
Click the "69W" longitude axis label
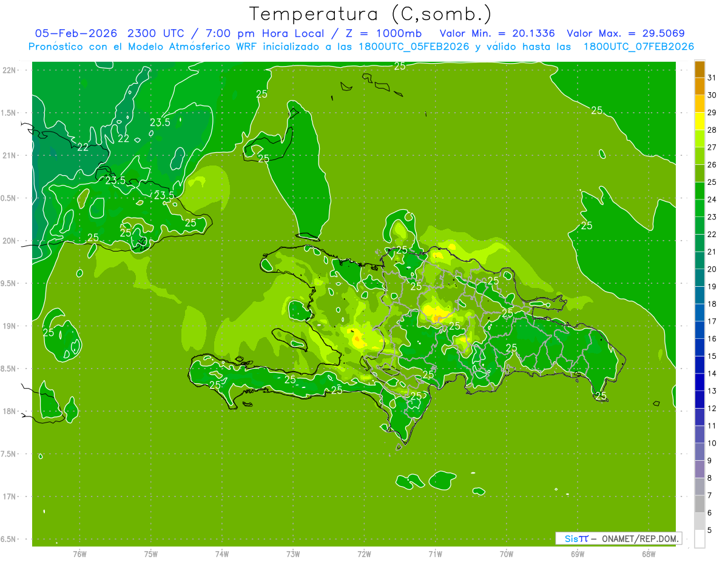click(578, 554)
